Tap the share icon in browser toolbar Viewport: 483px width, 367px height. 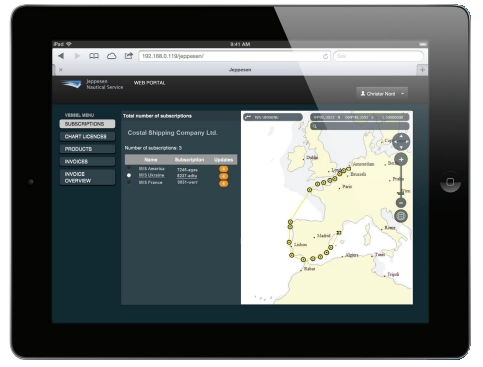pyautogui.click(x=129, y=56)
